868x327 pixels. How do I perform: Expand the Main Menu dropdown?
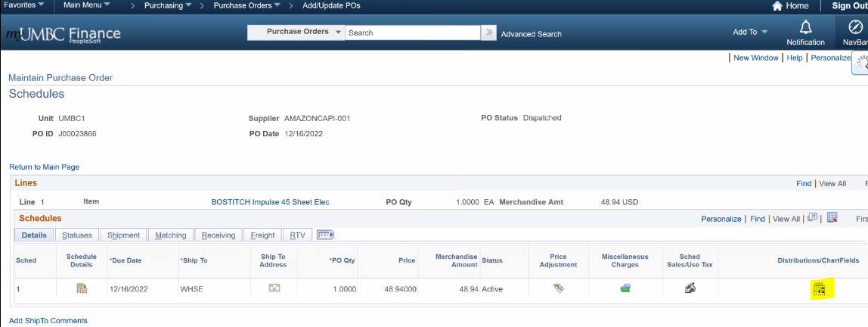click(x=86, y=5)
